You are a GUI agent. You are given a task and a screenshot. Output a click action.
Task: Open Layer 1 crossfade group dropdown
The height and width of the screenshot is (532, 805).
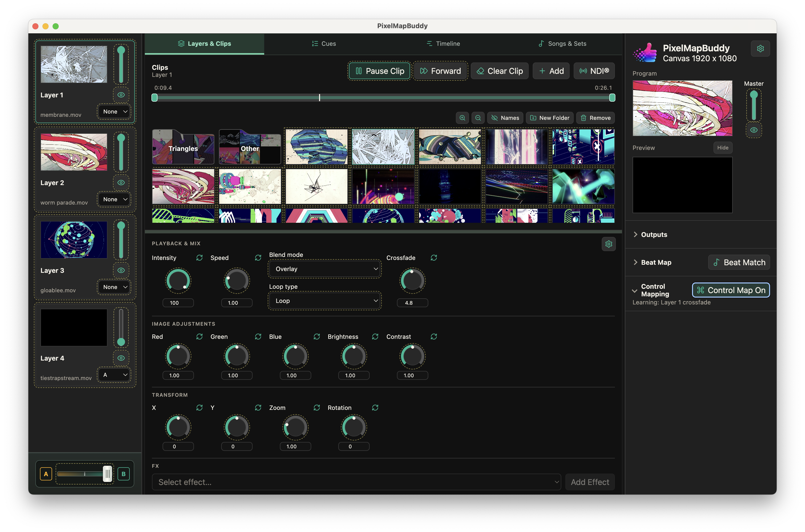[x=114, y=112]
